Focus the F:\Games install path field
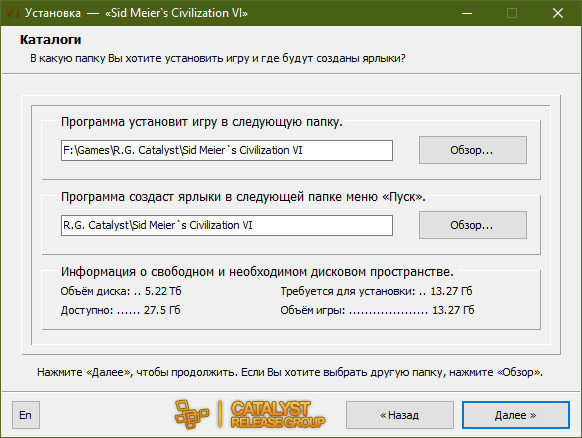The image size is (582, 438). pyautogui.click(x=227, y=150)
